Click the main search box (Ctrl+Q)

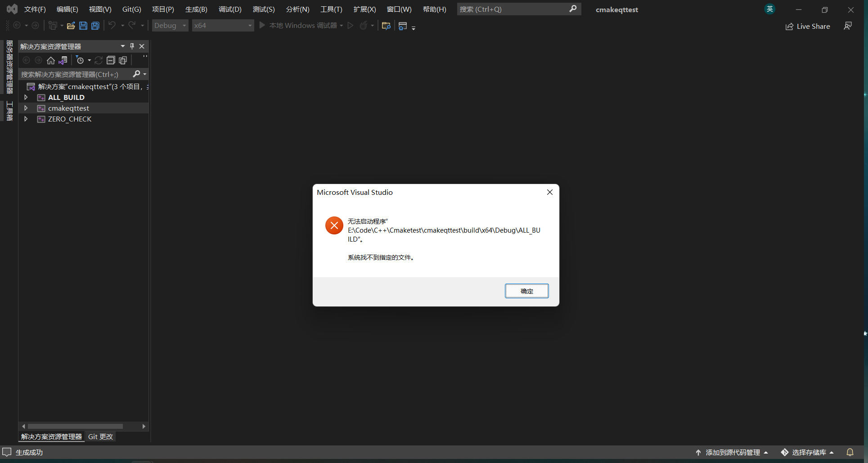[519, 9]
